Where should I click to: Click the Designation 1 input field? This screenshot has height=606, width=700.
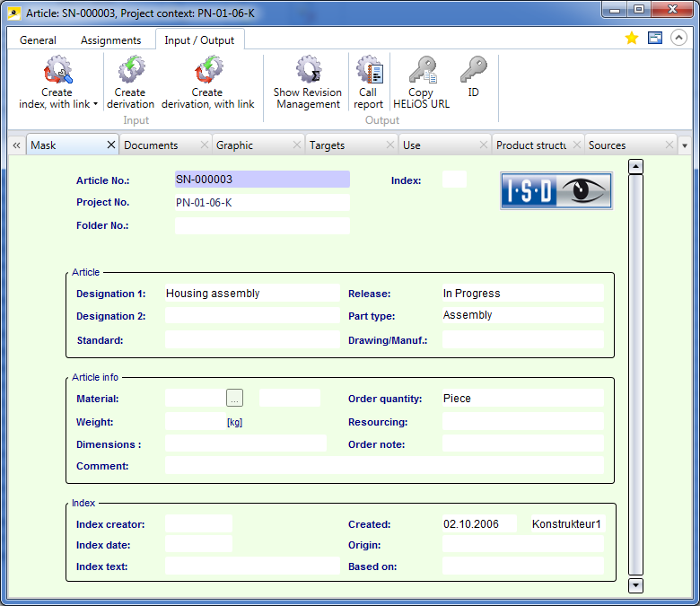point(252,294)
